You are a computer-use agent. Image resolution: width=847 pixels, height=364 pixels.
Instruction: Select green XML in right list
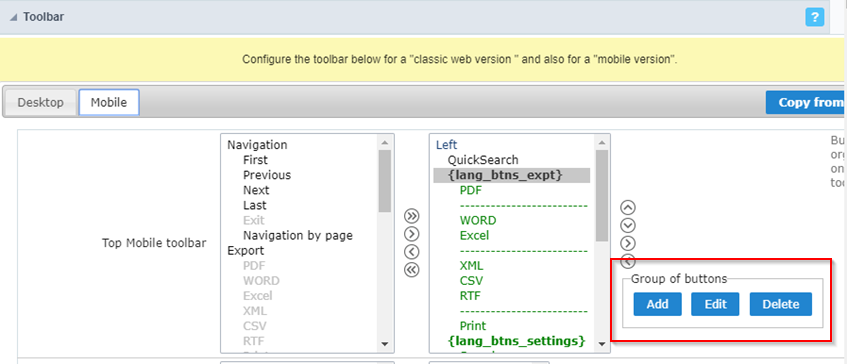point(472,266)
